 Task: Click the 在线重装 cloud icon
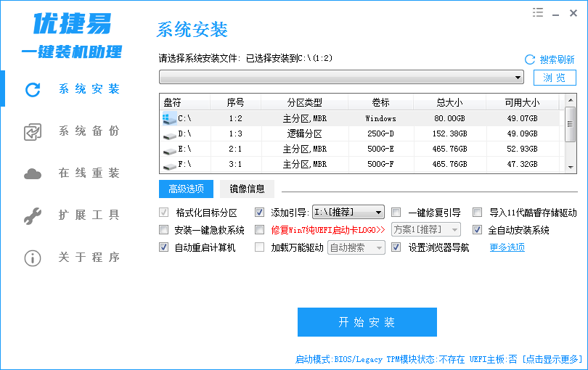[33, 173]
